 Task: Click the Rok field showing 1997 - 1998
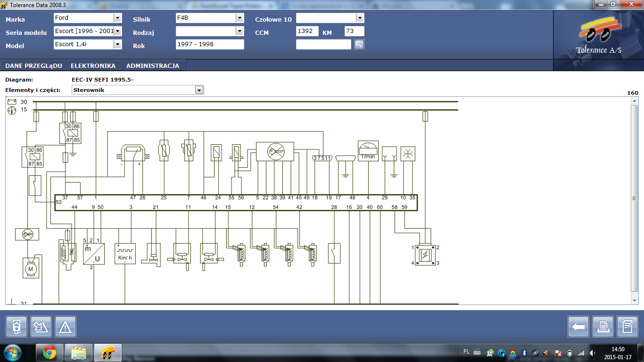click(209, 44)
